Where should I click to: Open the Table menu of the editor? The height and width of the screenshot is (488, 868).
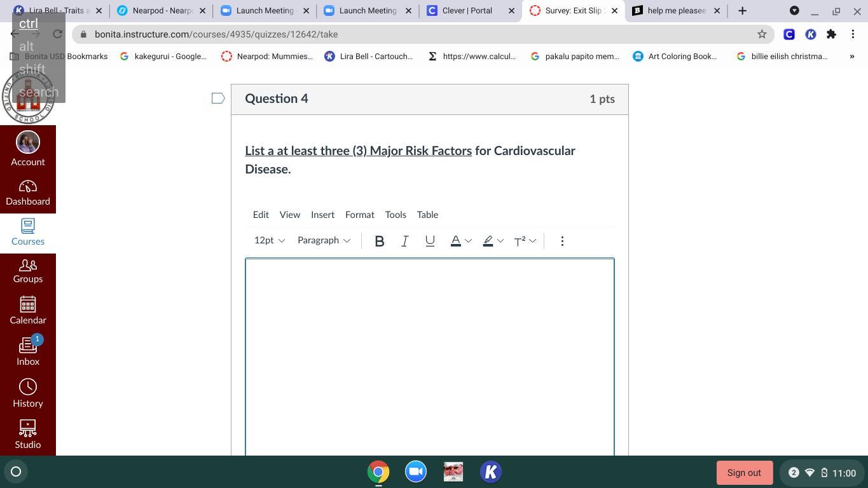pyautogui.click(x=427, y=215)
